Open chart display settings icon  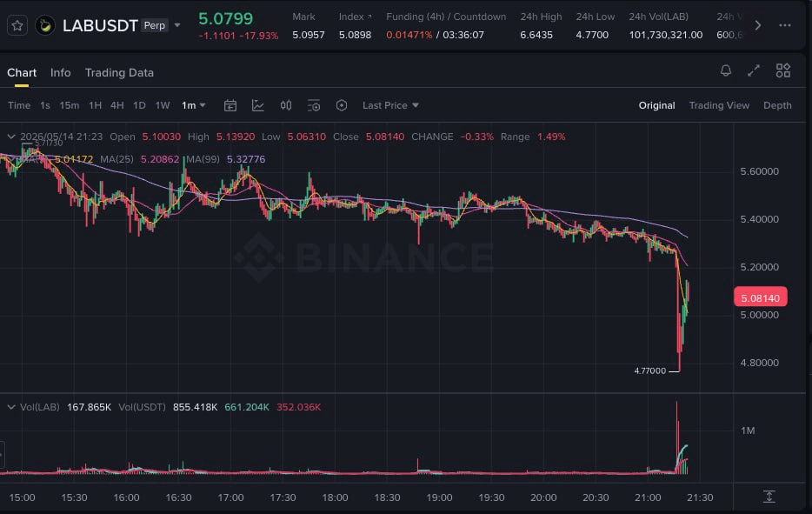coord(314,106)
